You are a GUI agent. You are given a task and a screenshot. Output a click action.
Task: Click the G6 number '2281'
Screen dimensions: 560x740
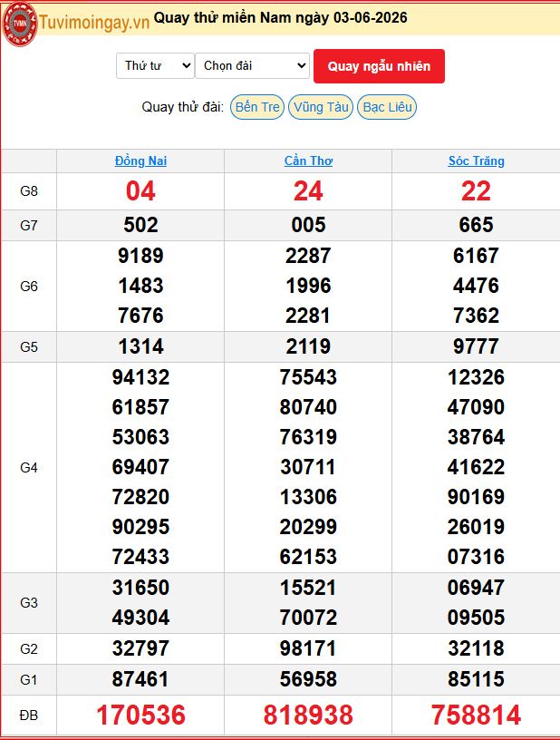(308, 316)
